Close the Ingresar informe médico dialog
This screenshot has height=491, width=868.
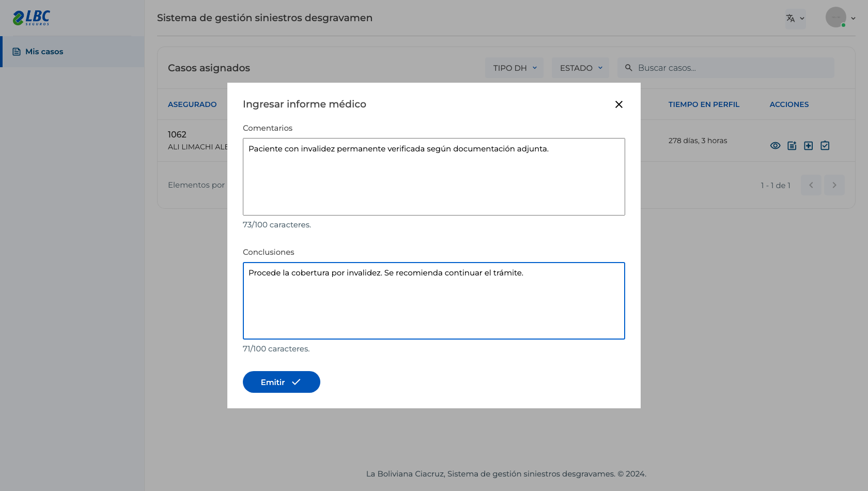point(619,104)
